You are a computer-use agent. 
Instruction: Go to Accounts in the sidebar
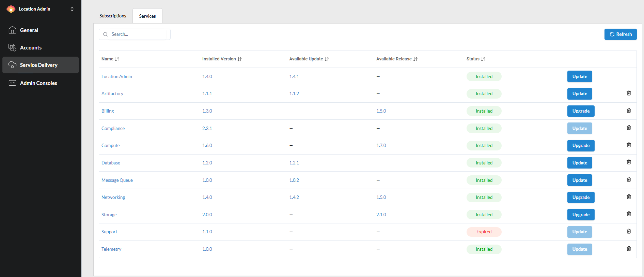coord(31,48)
